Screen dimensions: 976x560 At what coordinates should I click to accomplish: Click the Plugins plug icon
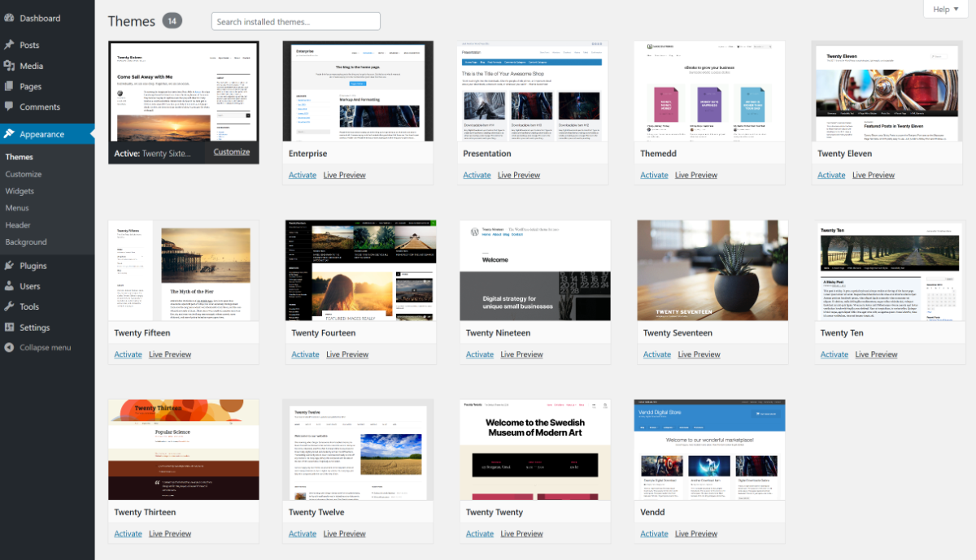click(x=9, y=266)
